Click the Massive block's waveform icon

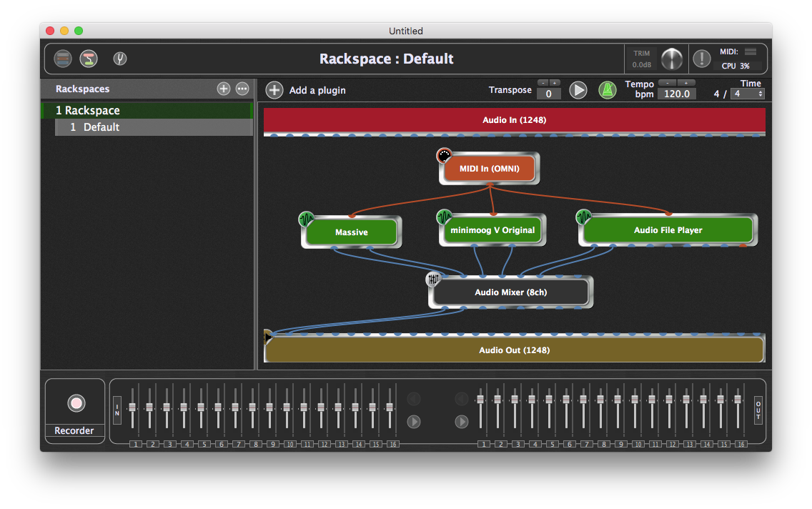[x=306, y=219]
